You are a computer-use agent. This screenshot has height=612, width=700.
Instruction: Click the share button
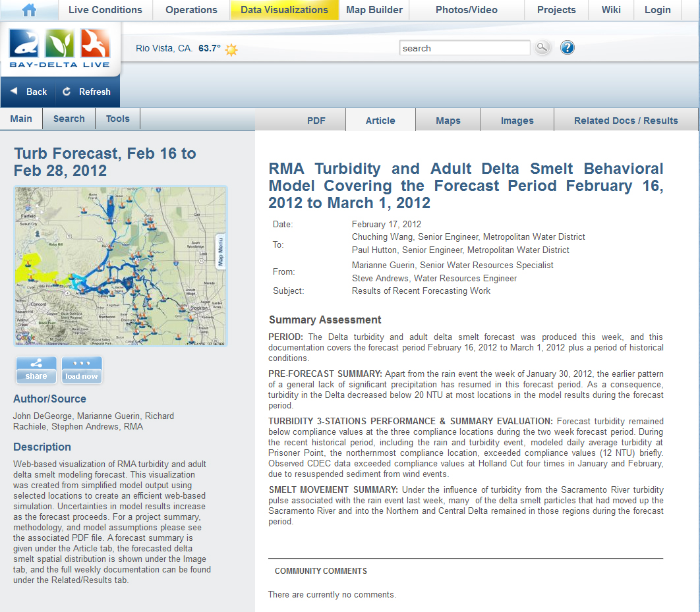click(x=36, y=370)
